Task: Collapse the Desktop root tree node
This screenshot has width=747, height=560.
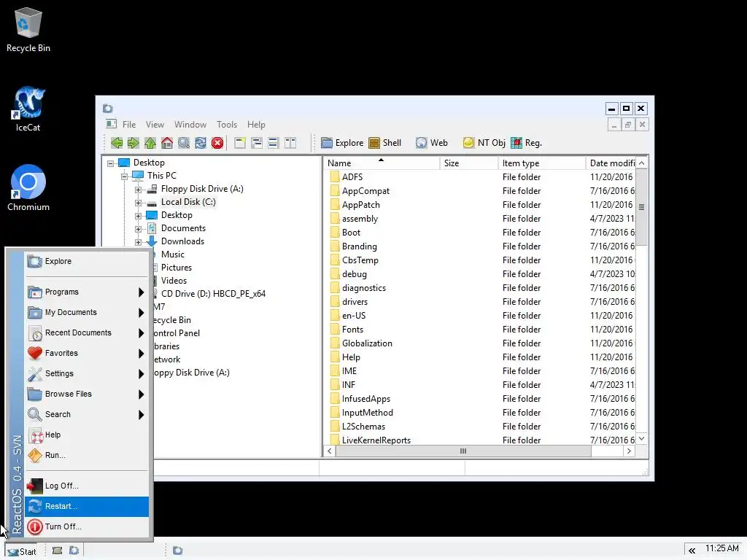Action: pos(111,163)
